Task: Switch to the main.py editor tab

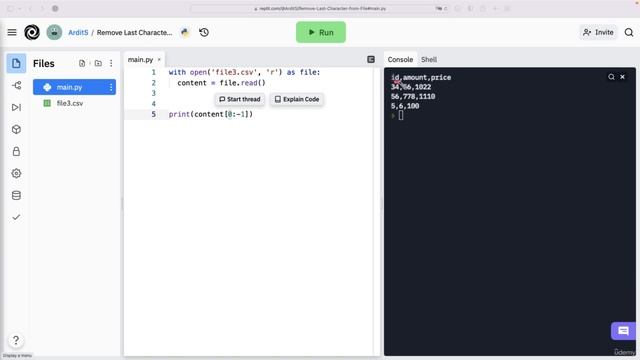Action: click(x=140, y=60)
